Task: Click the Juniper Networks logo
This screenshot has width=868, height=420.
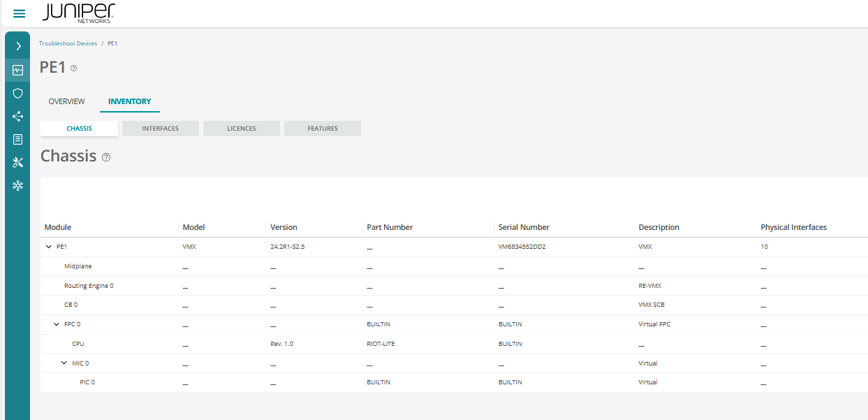Action: pyautogui.click(x=79, y=13)
